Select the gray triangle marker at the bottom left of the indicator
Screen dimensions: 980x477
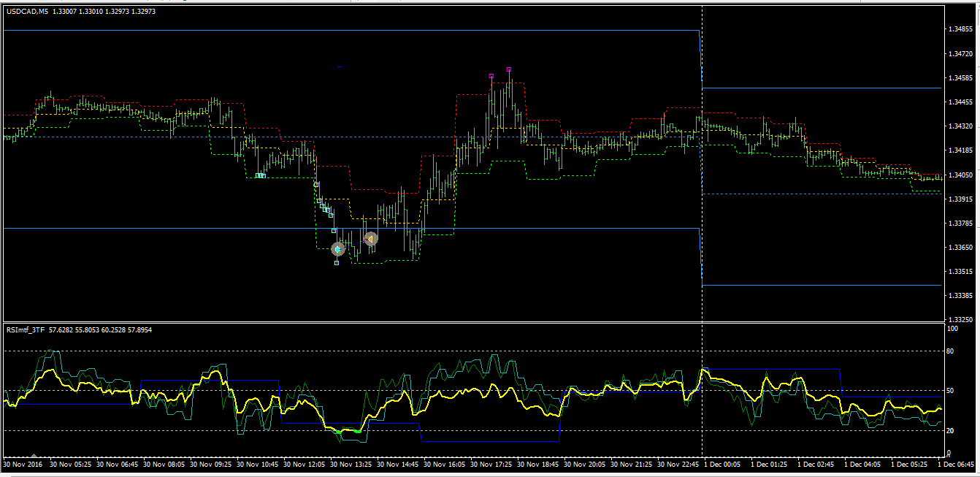[x=33, y=455]
